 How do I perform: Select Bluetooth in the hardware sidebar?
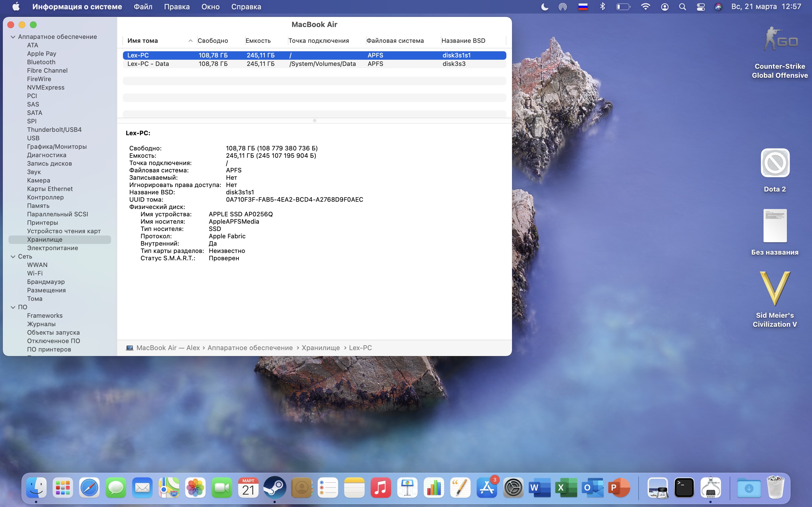click(41, 62)
